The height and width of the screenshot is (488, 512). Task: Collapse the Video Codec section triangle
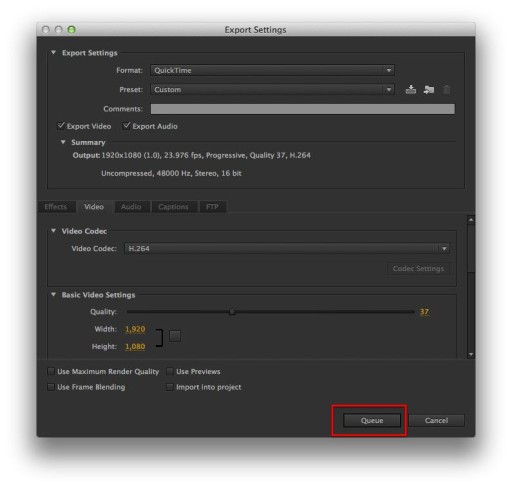53,231
